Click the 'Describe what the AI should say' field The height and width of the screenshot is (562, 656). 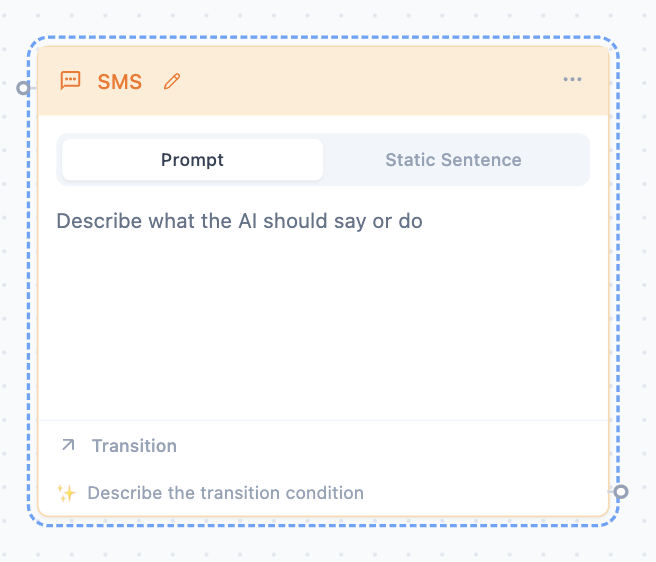(x=240, y=221)
